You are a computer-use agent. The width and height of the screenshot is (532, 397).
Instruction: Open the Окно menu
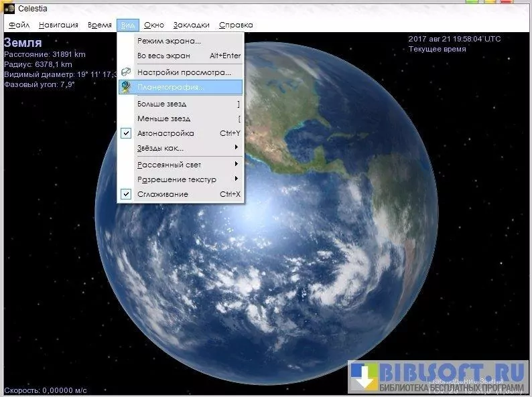[154, 25]
